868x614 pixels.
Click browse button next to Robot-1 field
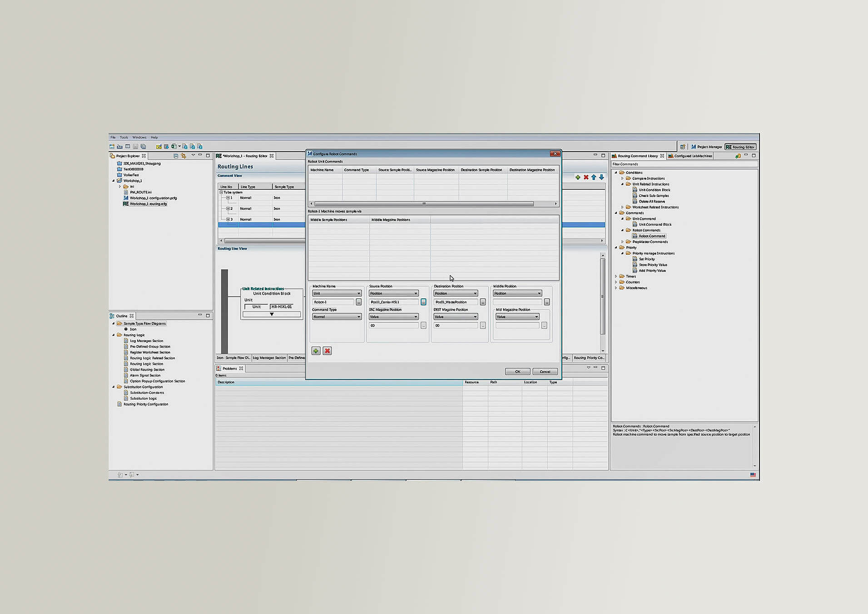[358, 302]
